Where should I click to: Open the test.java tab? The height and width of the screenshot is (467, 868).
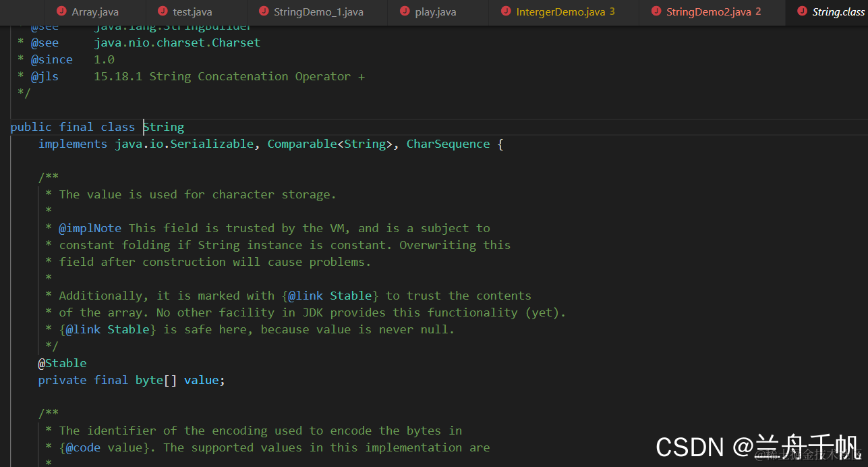coord(192,12)
